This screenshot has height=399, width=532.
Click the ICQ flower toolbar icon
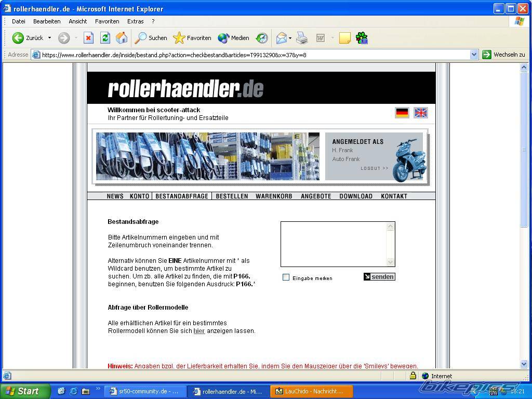pos(362,38)
